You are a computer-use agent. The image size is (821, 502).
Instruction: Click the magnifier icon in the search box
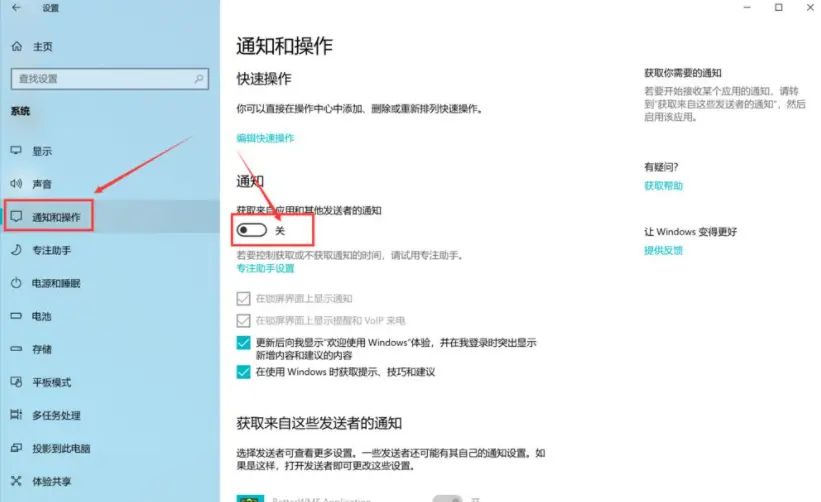(200, 78)
